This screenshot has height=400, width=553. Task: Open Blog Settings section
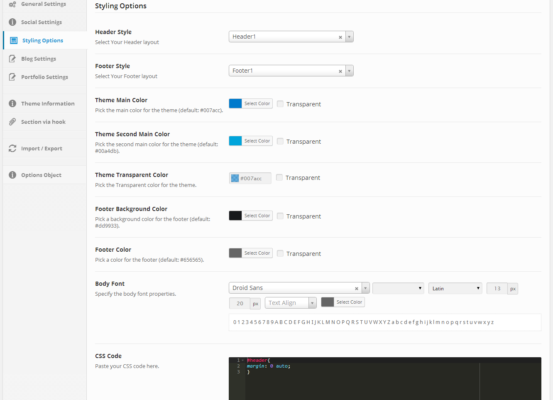click(x=38, y=59)
